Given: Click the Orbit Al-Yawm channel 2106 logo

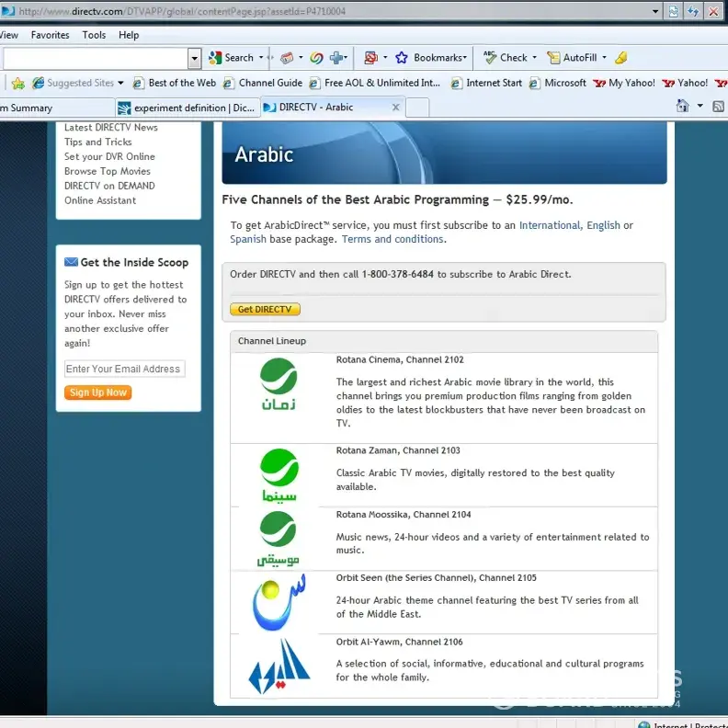Looking at the screenshot, I should point(279,666).
